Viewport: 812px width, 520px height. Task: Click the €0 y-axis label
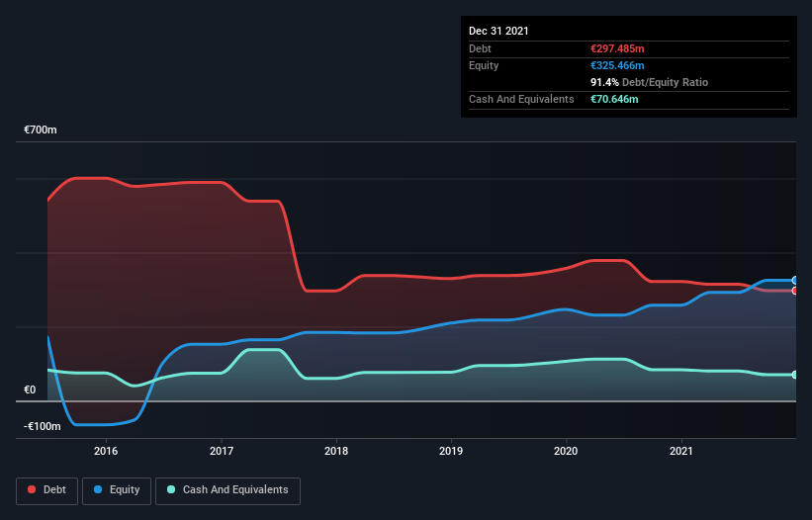point(30,390)
